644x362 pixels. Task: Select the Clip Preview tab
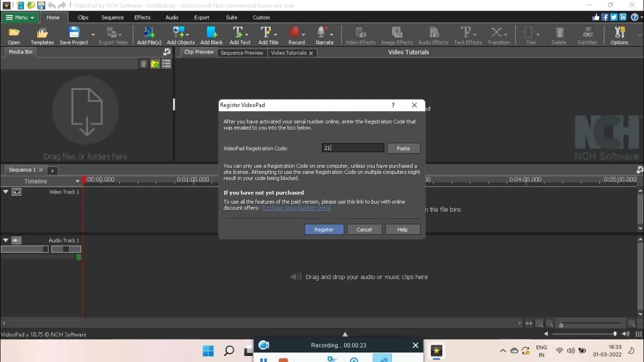(199, 52)
